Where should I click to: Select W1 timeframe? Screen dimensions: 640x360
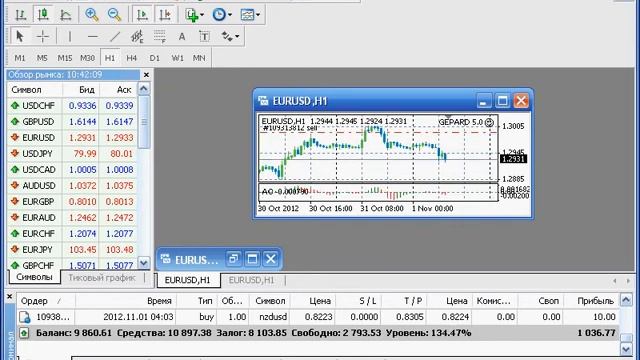click(x=177, y=58)
